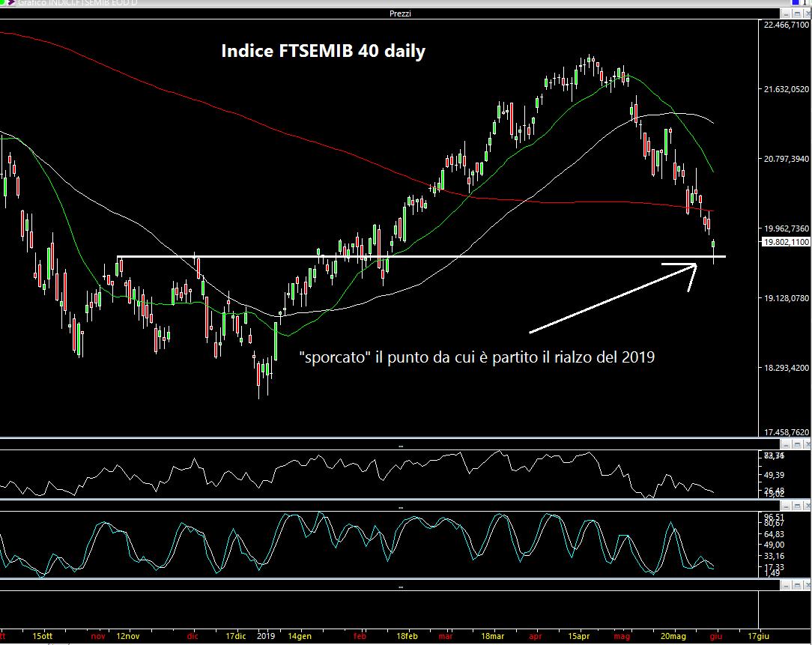This screenshot has width=812, height=645.
Task: Minimize the stochastic oscillator panel
Action: pos(786,506)
